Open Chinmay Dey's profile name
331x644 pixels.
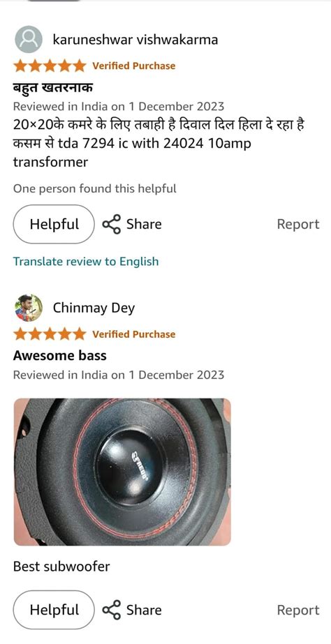94,308
